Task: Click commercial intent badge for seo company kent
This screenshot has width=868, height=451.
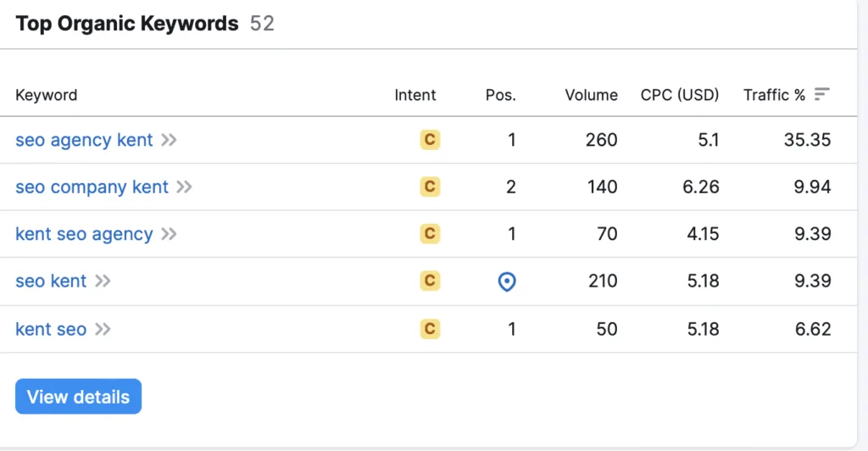Action: coord(430,187)
